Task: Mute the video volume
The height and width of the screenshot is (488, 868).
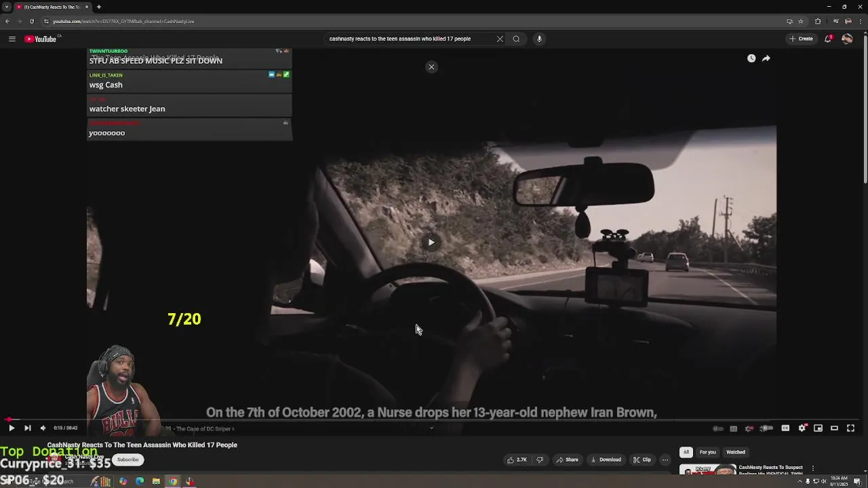Action: point(43,428)
